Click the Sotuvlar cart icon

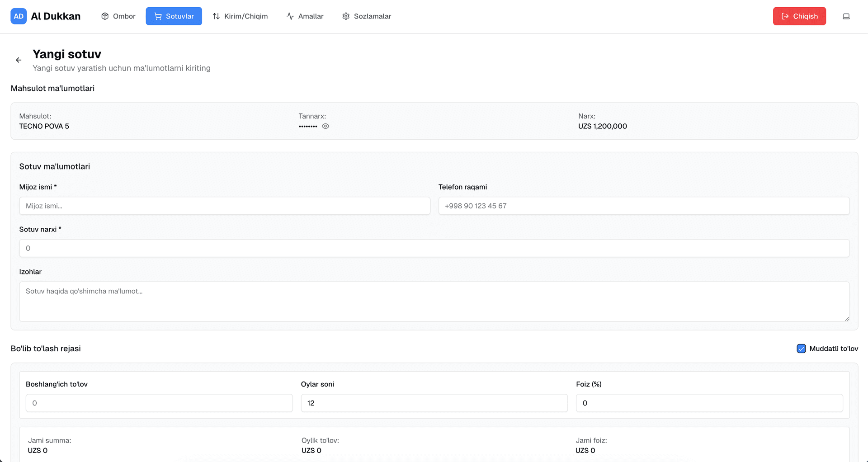click(158, 16)
